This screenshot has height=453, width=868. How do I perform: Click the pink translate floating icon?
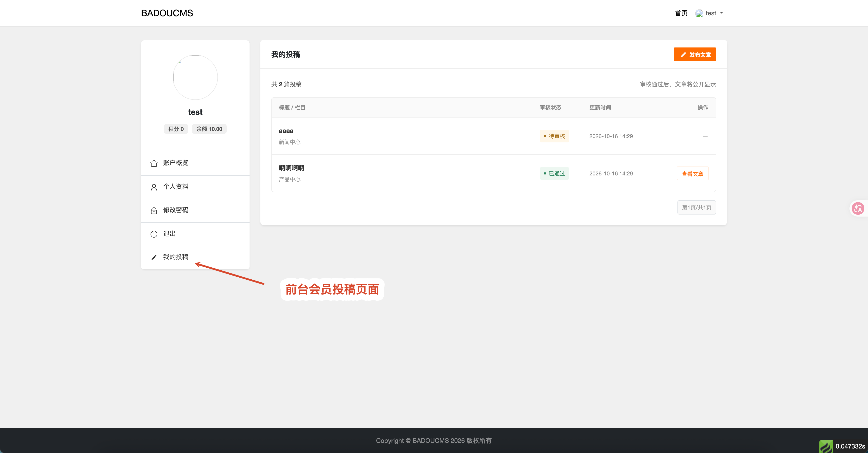tap(858, 208)
